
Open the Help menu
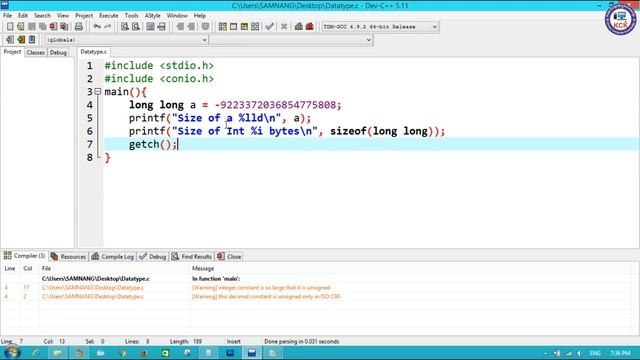click(200, 16)
